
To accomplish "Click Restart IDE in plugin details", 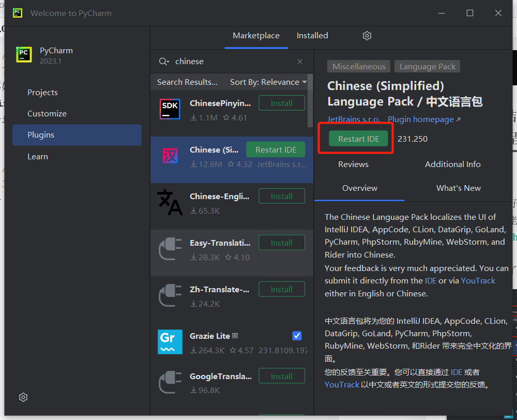I will [358, 139].
